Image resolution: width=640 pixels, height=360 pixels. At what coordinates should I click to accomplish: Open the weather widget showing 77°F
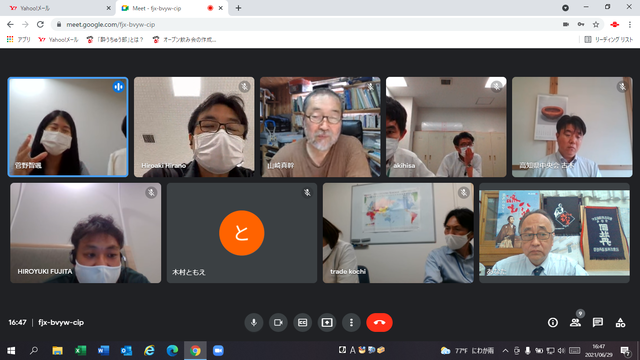(467, 351)
